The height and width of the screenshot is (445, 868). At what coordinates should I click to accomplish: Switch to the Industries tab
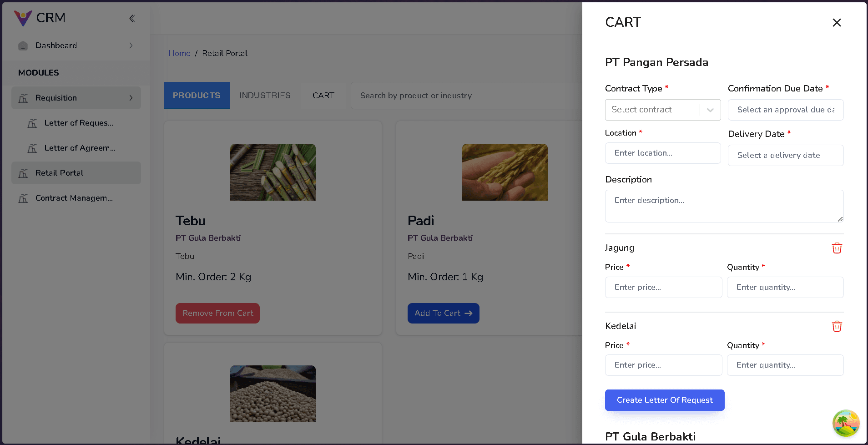coord(265,96)
